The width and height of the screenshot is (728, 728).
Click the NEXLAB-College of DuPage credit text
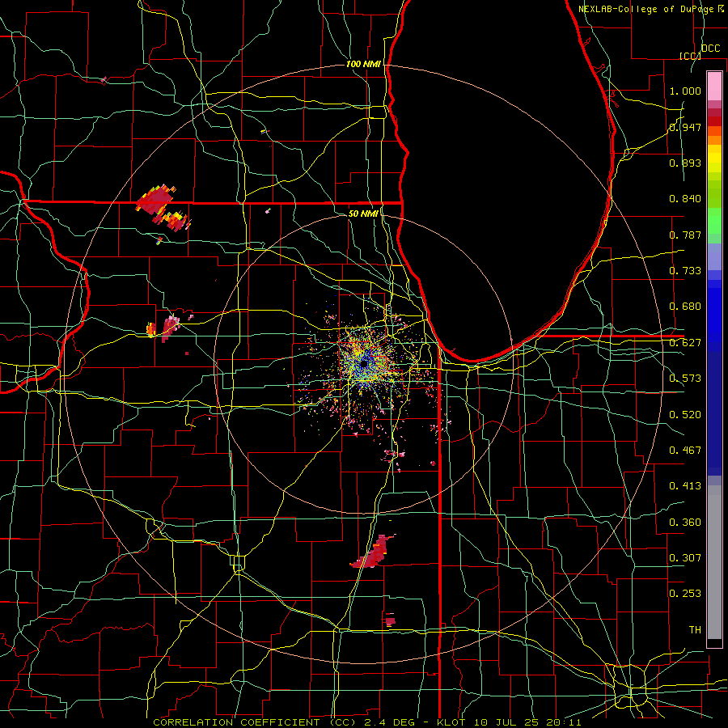click(650, 9)
